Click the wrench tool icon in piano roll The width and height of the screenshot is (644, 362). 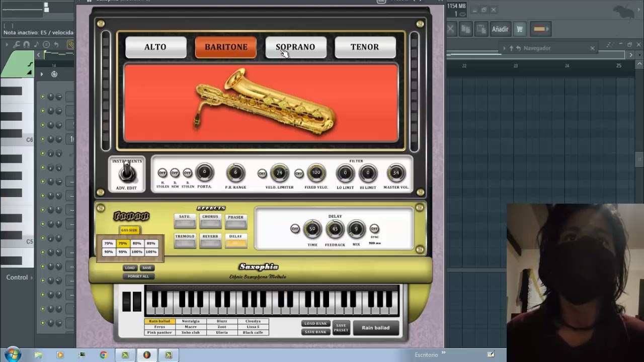[x=17, y=45]
